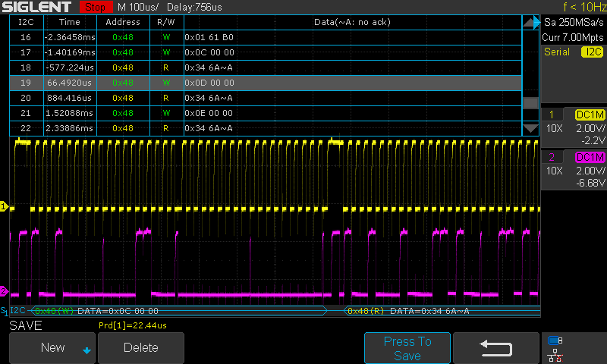Click channel 1 DC1M coupling badge
The height and width of the screenshot is (364, 607).
pos(590,115)
